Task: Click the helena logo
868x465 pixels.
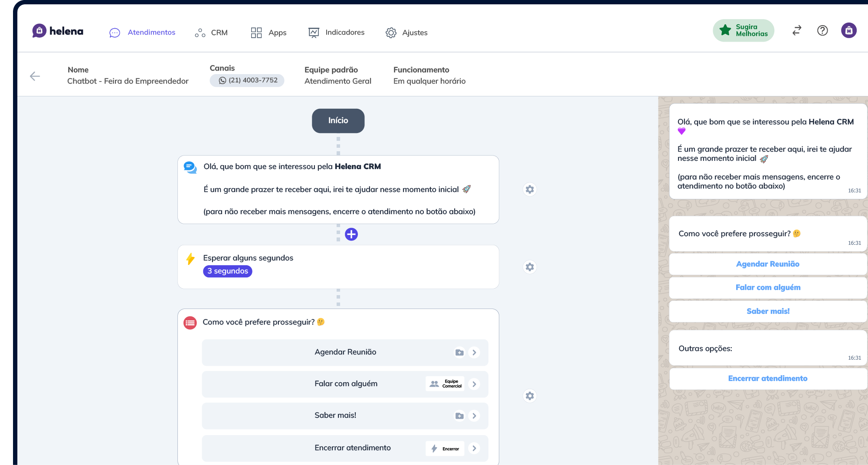Action: 58,31
